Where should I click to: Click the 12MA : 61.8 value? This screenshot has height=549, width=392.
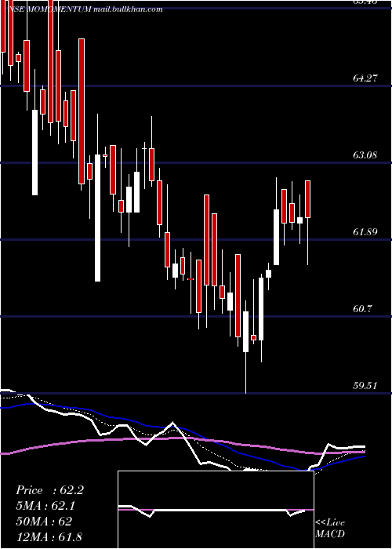[x=49, y=536]
